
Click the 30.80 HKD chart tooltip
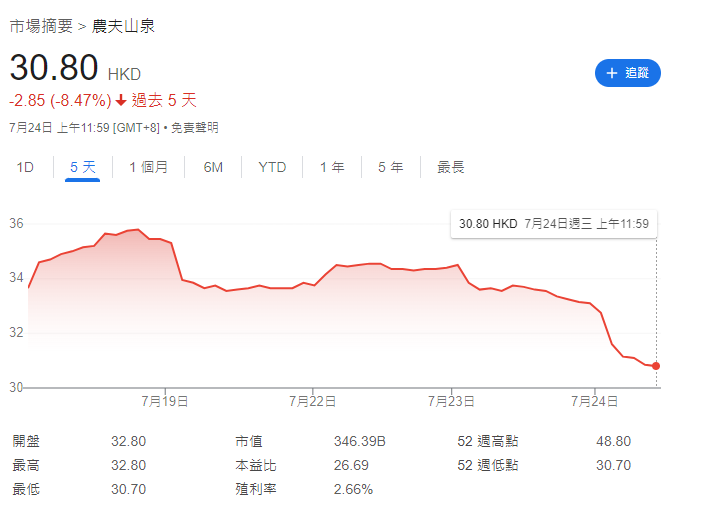click(x=553, y=224)
